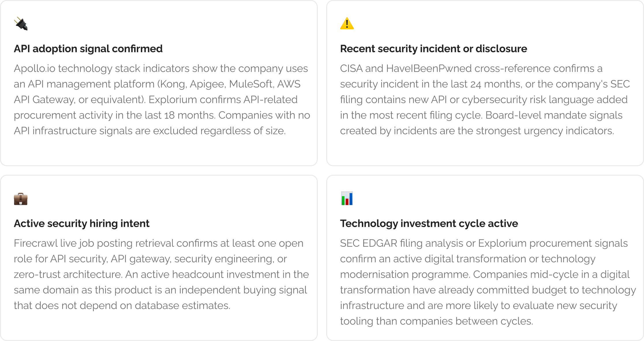
Task: Click the Apollo.io technology stack description paragraph
Action: [x=162, y=100]
